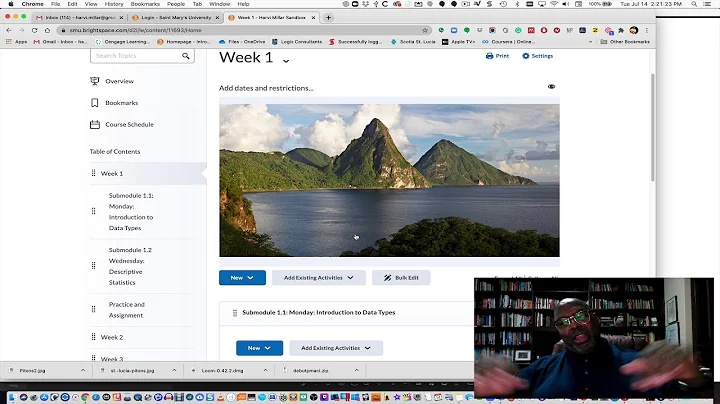Open Coursera bookmark

point(508,42)
